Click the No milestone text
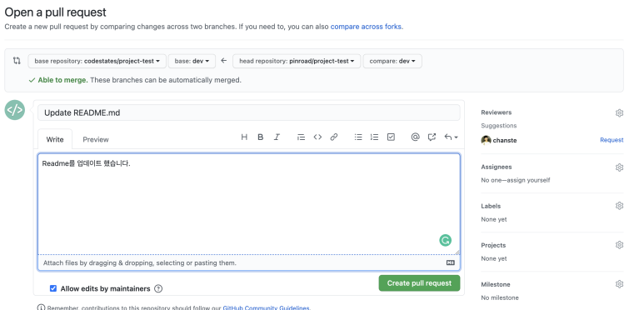 coord(500,297)
